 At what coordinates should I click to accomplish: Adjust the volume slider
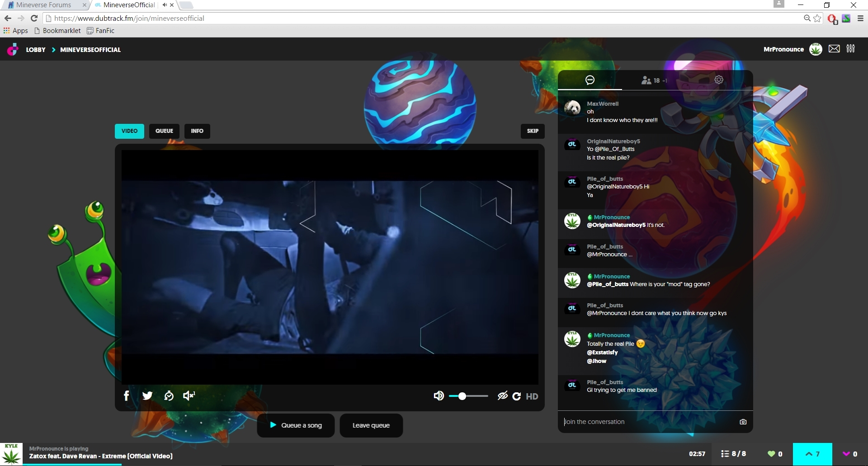[468, 396]
